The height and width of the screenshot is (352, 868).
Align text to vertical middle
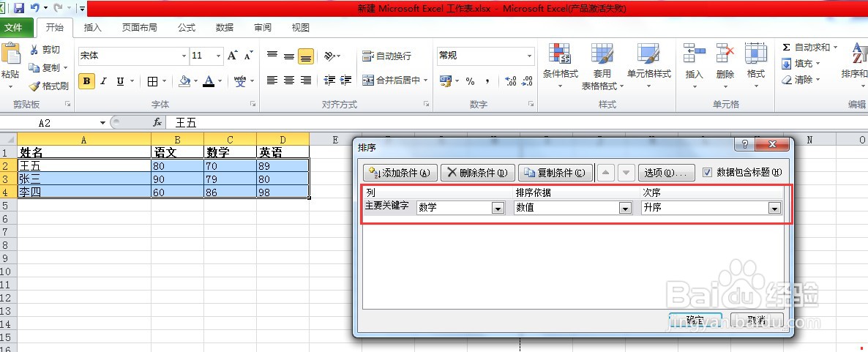point(289,56)
